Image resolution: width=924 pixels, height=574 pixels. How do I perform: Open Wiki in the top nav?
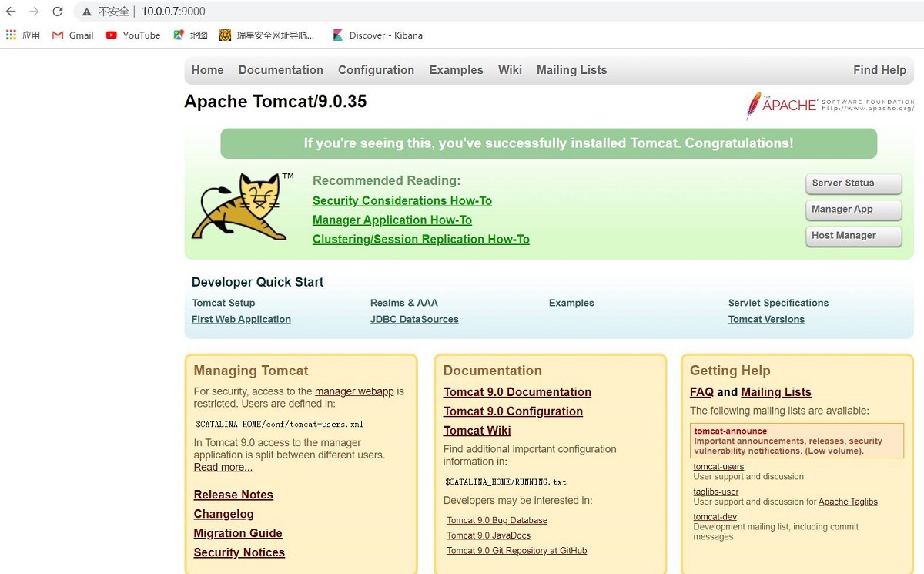[x=510, y=70]
